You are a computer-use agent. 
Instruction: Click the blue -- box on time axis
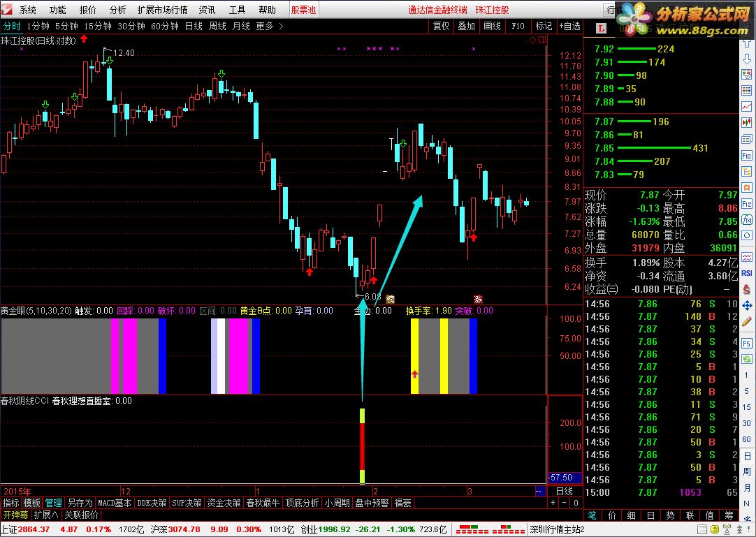540,491
